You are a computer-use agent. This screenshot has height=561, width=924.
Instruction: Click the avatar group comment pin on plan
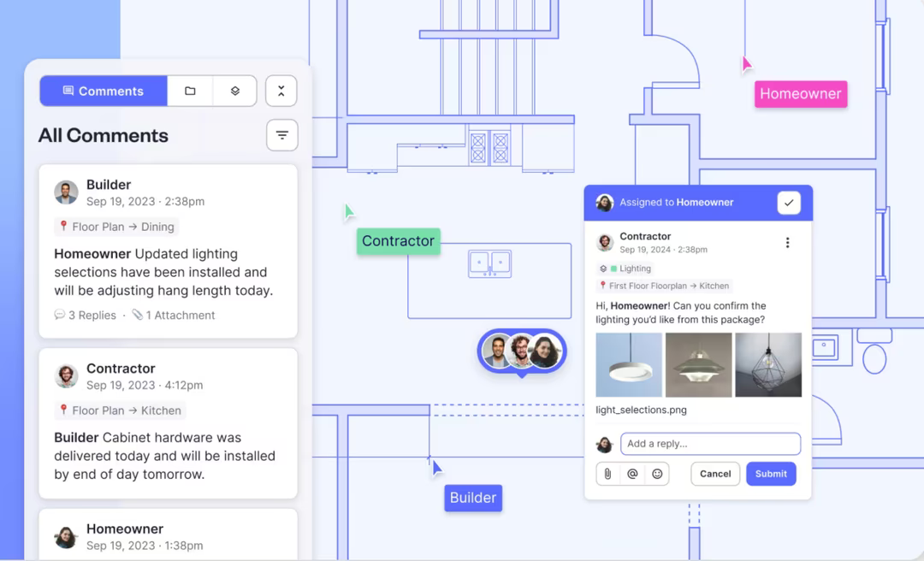point(522,351)
